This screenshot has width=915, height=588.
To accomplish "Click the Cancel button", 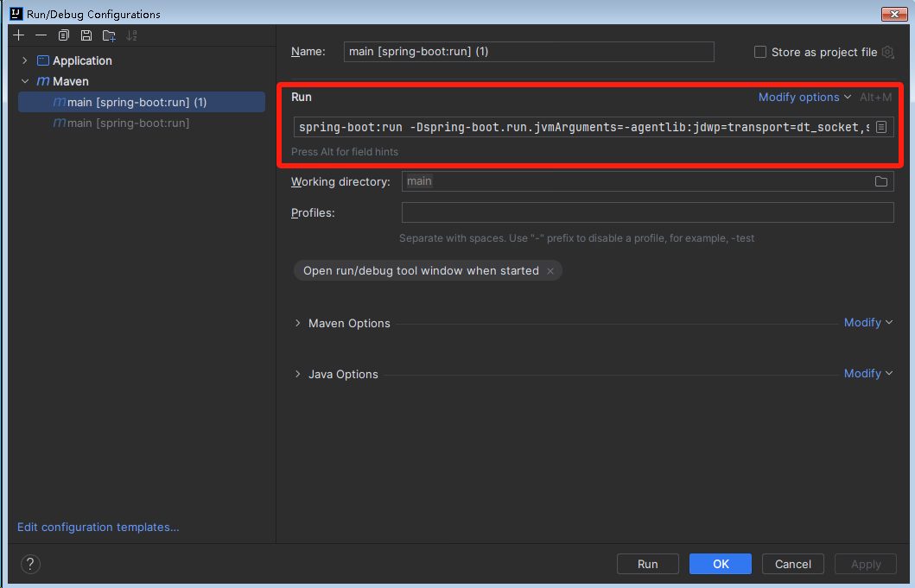I will pos(793,564).
